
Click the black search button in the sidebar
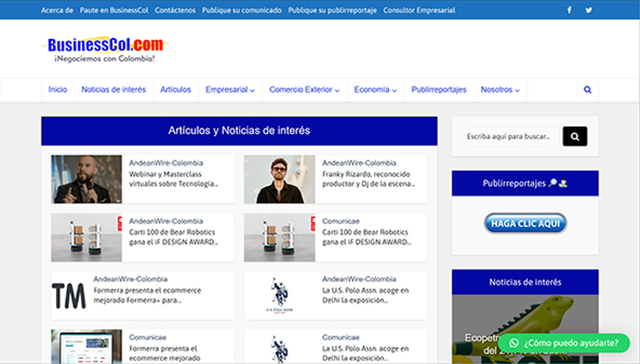coord(575,136)
